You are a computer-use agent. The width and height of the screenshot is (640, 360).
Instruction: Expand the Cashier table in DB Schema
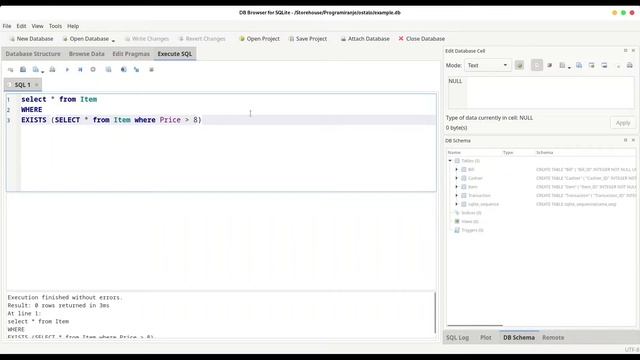click(x=457, y=178)
